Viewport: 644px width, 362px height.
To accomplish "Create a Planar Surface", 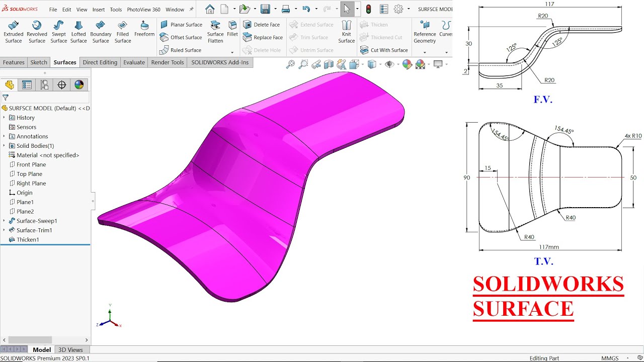I will coord(181,25).
